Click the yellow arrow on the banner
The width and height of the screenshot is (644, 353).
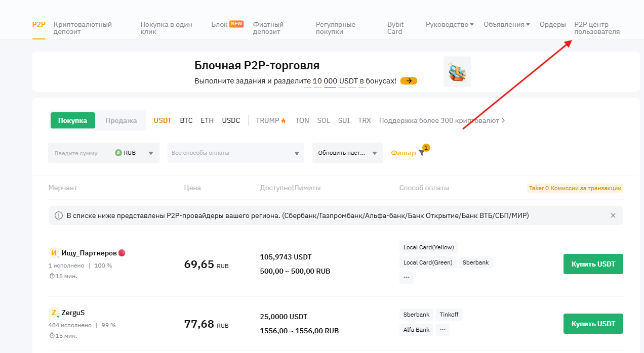(x=409, y=81)
